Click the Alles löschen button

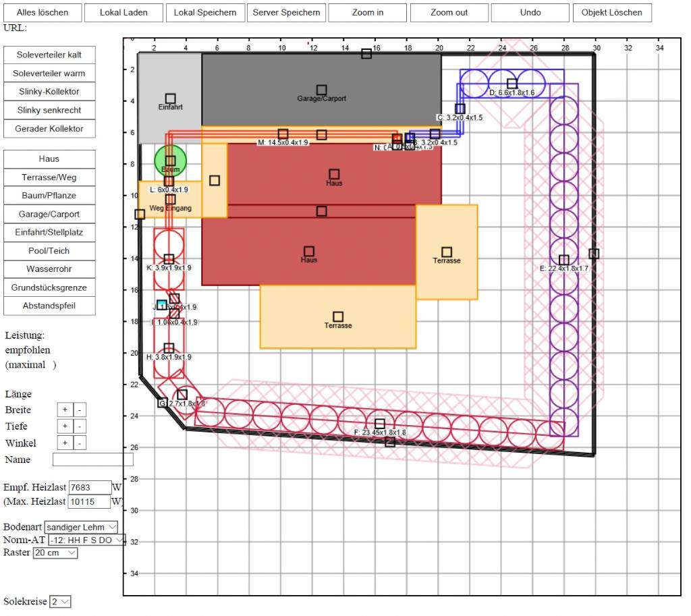(43, 13)
